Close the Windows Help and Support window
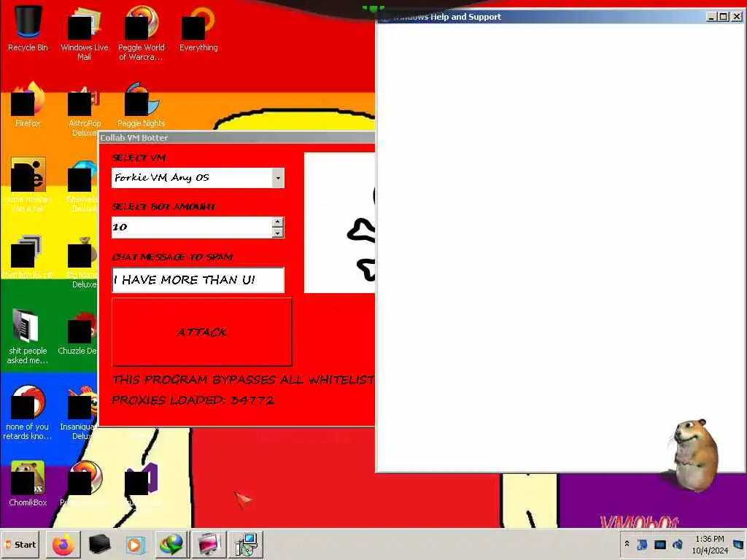 (737, 17)
